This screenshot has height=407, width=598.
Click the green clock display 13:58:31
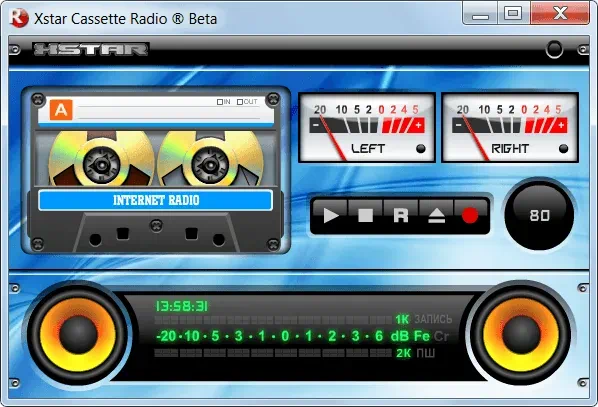click(182, 306)
